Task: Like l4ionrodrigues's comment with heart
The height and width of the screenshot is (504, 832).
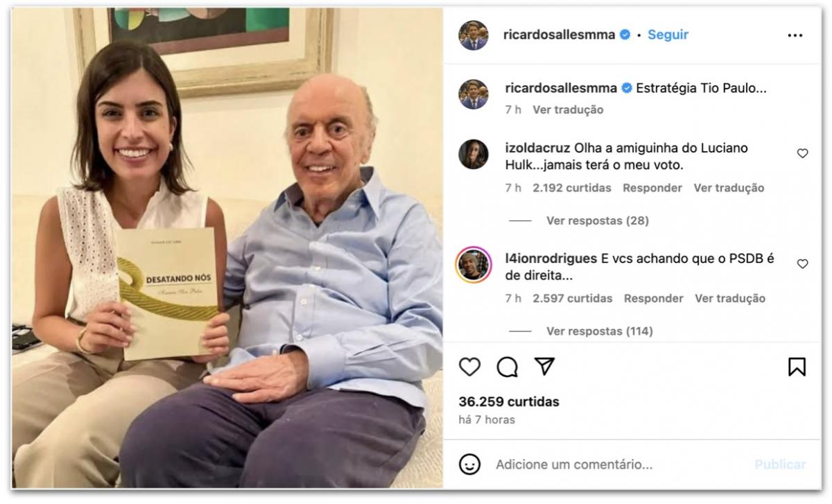Action: click(x=802, y=263)
